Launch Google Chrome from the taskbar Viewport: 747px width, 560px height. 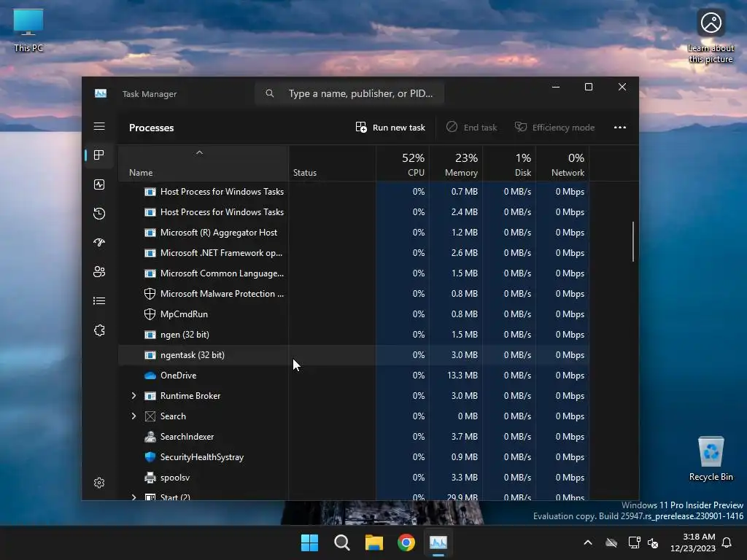click(x=406, y=542)
